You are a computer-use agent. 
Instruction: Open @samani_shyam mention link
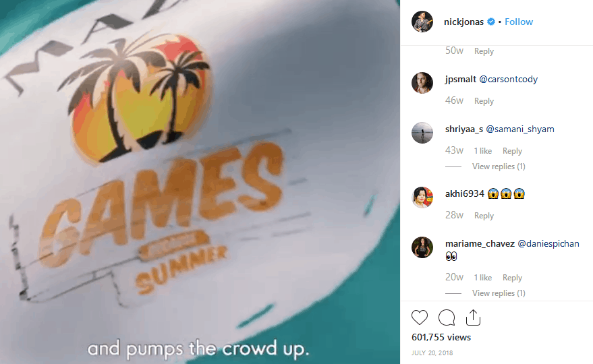click(520, 129)
